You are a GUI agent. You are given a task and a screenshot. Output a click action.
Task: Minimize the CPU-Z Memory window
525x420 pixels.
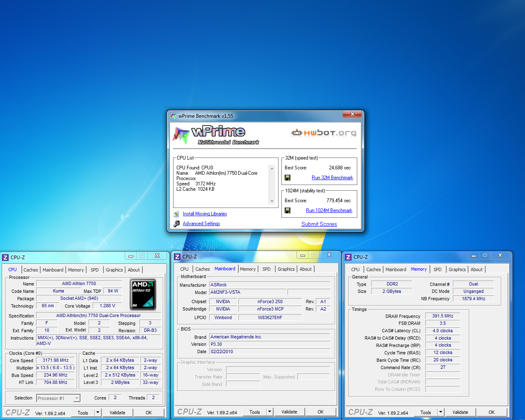click(473, 256)
